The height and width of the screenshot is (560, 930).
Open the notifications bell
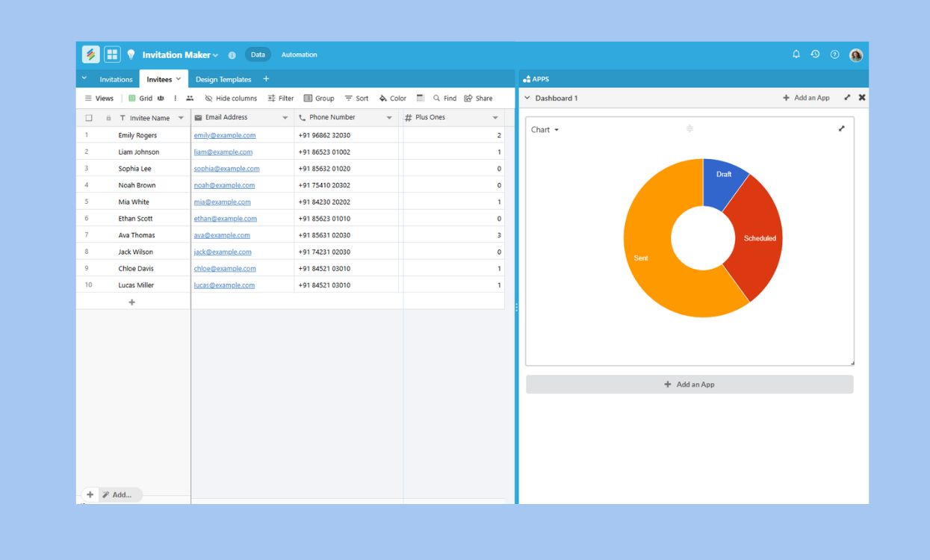tap(796, 55)
